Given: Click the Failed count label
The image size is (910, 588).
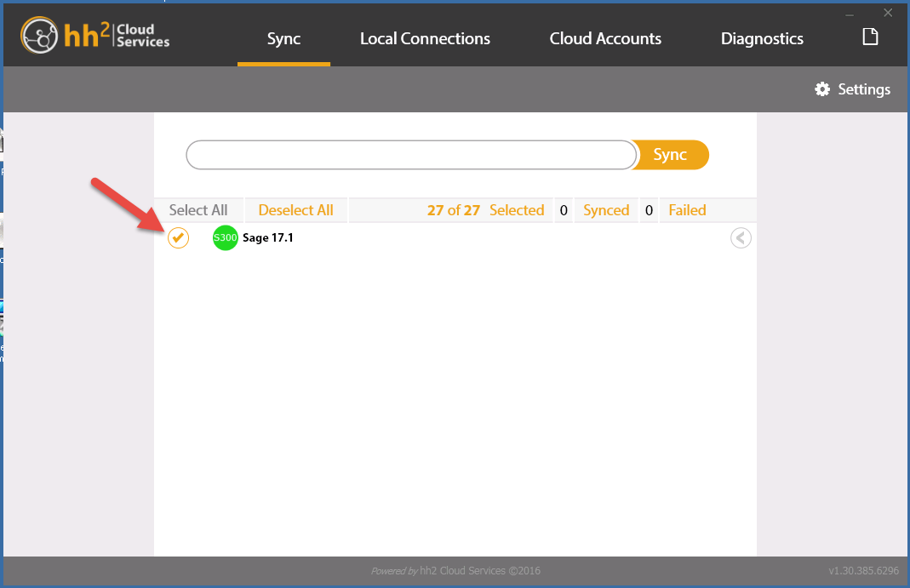Looking at the screenshot, I should (687, 210).
